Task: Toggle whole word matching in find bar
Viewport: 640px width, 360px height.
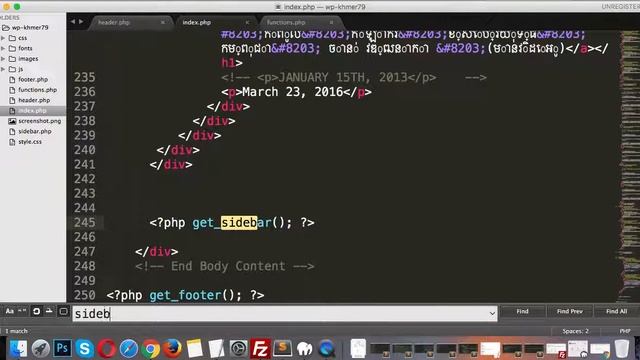Action: (x=22, y=311)
